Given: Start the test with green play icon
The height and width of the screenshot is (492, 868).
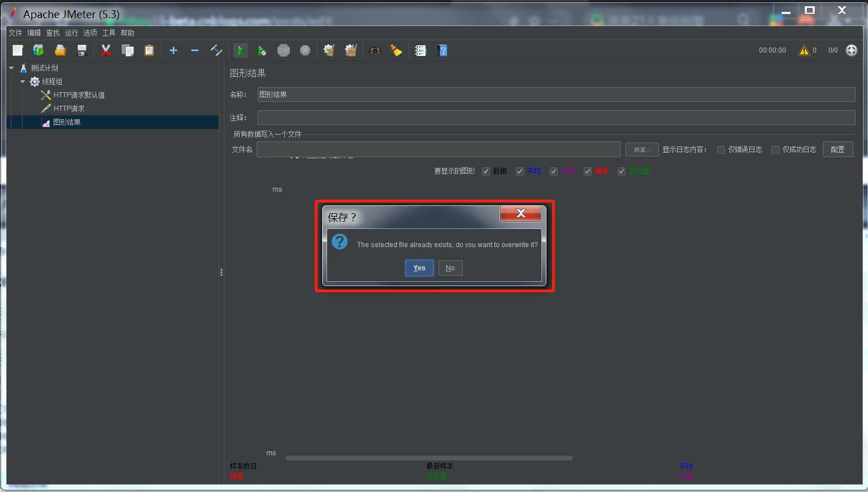Looking at the screenshot, I should click(x=240, y=50).
